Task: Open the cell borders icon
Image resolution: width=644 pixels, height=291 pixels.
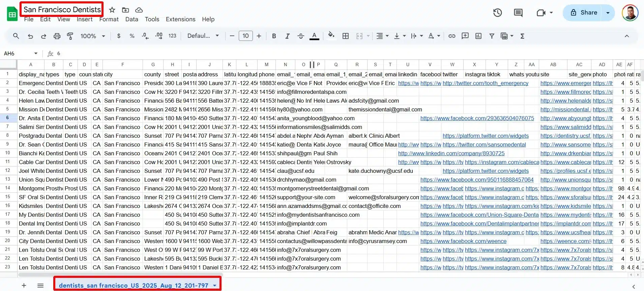Action: 346,36
